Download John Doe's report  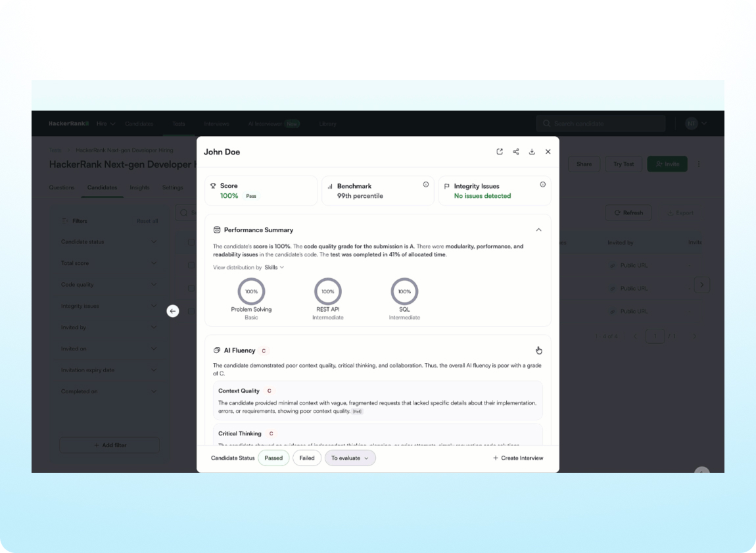[532, 151]
